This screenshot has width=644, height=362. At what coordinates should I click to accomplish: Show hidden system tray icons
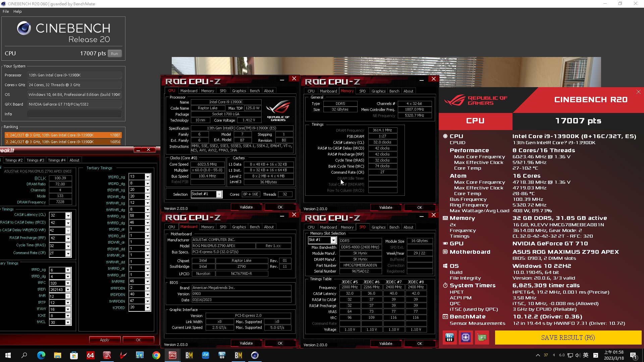[x=538, y=355]
